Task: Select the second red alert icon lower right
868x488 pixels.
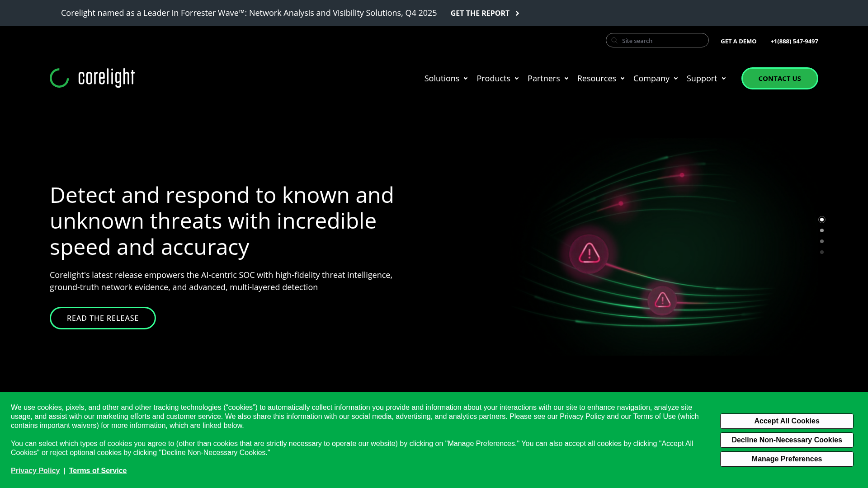Action: coord(662,299)
